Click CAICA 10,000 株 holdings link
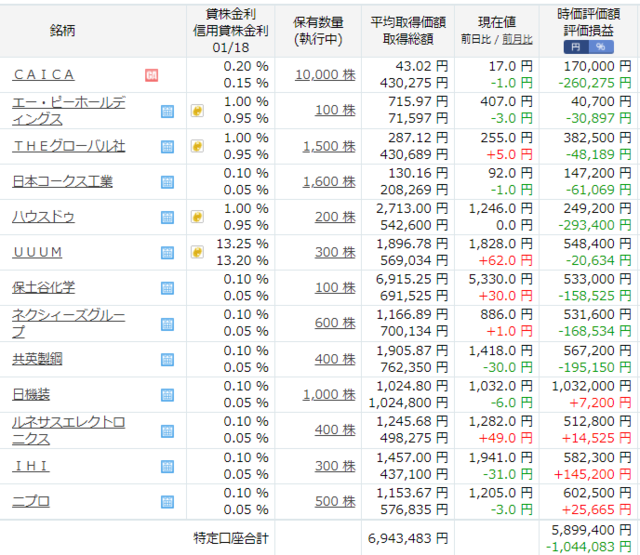Screen dimensions: 640x555 point(325,75)
